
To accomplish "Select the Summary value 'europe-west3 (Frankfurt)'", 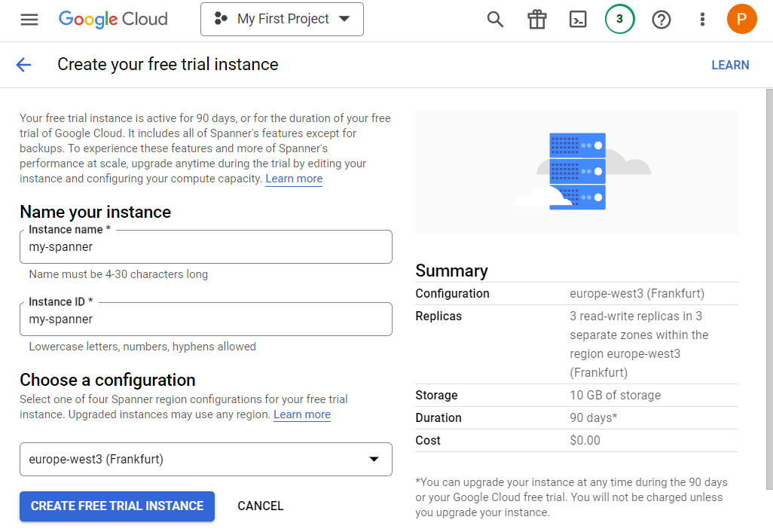I will pos(637,293).
